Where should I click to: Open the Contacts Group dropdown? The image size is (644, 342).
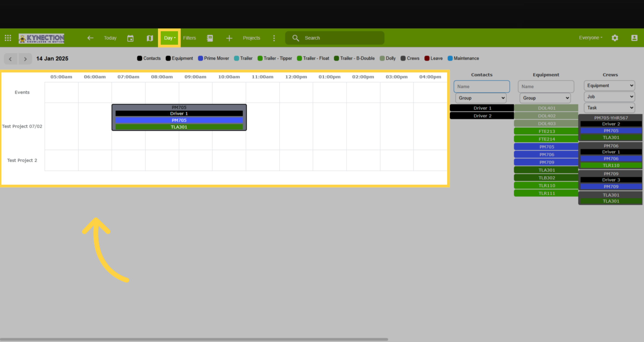[x=481, y=98]
